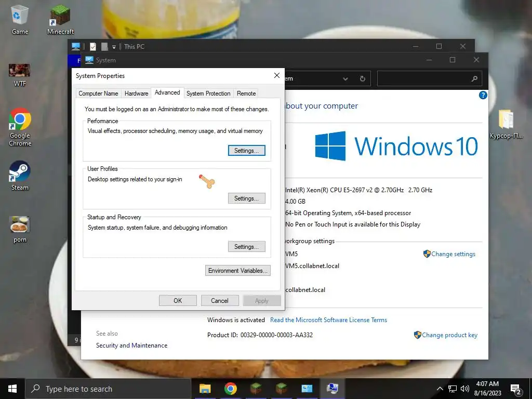Show hidden tray icons chevron
The width and height of the screenshot is (532, 399).
(x=440, y=389)
